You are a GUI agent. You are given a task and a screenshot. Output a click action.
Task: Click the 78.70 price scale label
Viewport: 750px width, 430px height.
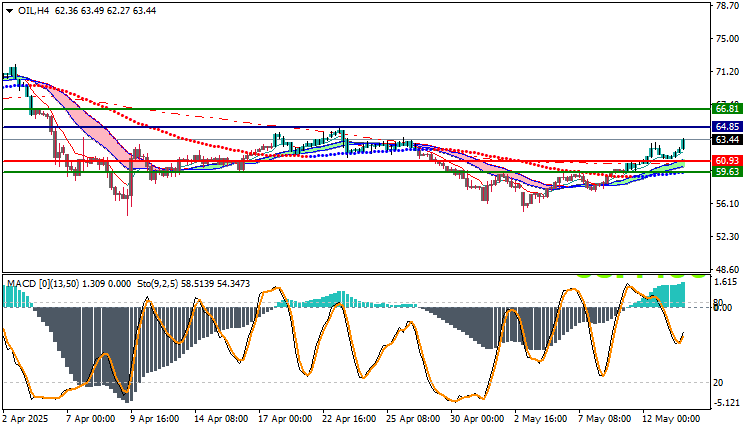(728, 6)
